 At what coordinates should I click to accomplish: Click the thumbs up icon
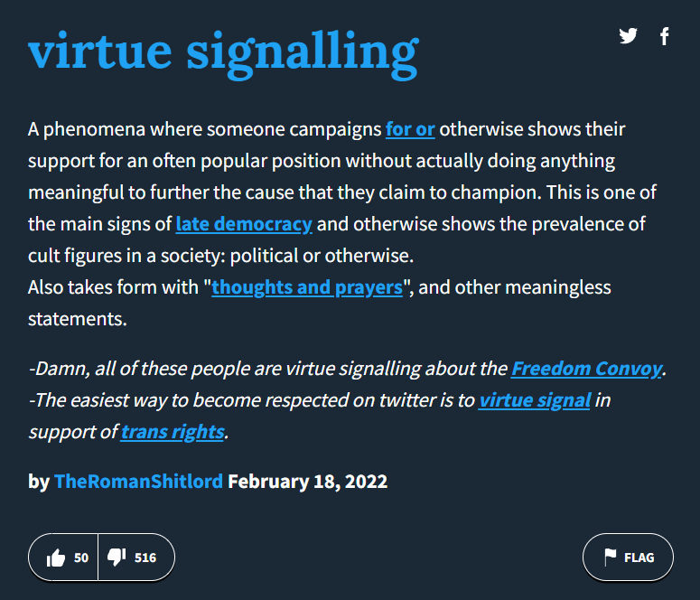point(56,558)
